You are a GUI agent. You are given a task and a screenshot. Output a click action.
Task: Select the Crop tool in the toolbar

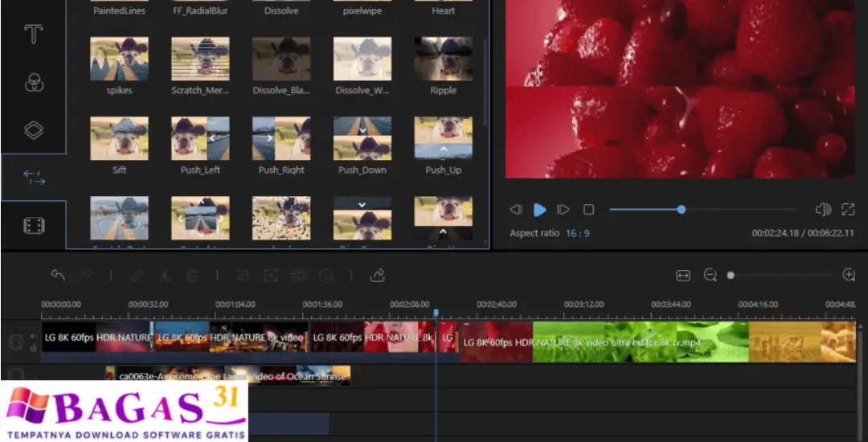coord(243,275)
